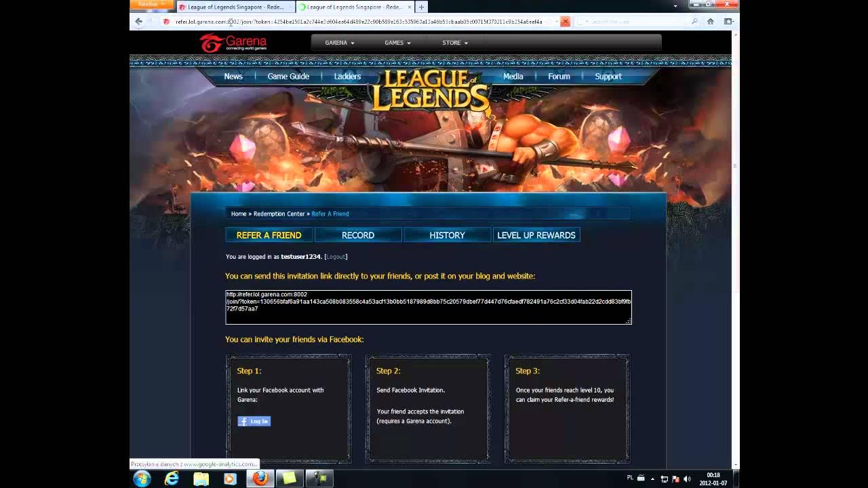Click the PL language indicator

(630, 478)
